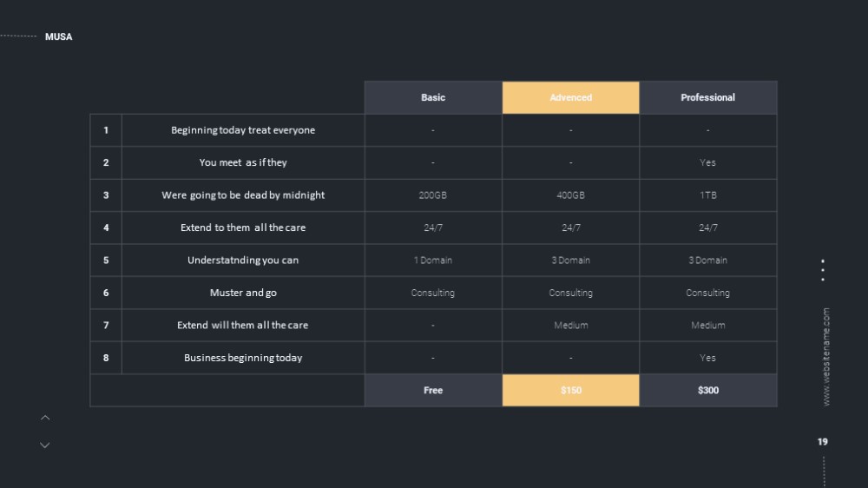Click the Free price button
Image resolution: width=868 pixels, height=488 pixels.
coord(433,390)
